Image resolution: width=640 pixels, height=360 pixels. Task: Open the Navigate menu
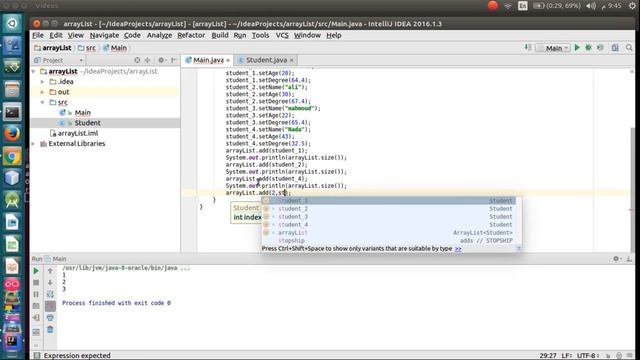[x=104, y=36]
